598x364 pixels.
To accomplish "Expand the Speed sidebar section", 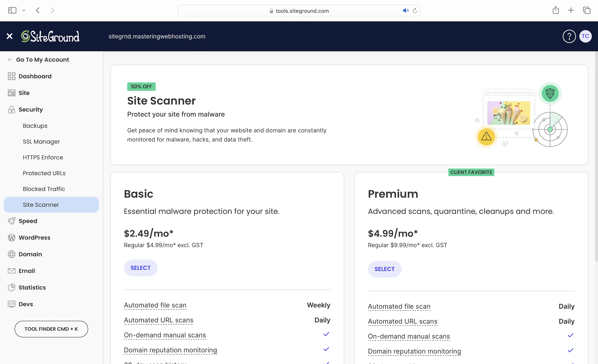I will [28, 221].
